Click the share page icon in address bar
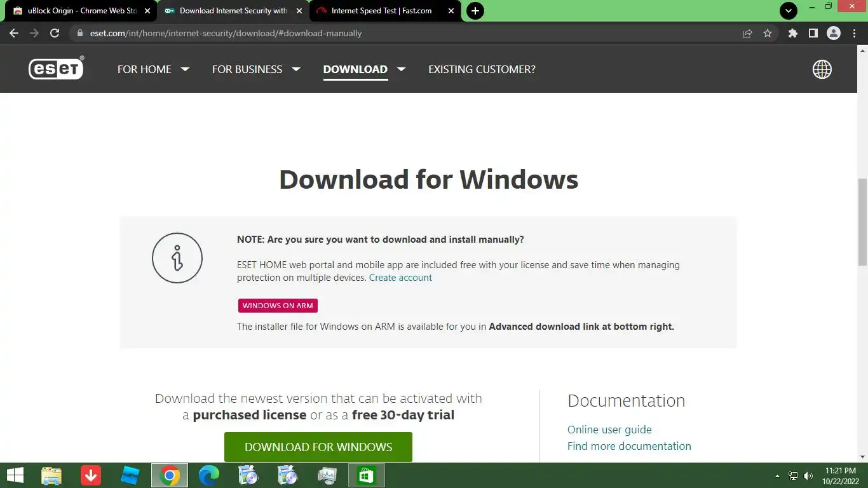Screen dimensions: 868x488 (x=747, y=33)
